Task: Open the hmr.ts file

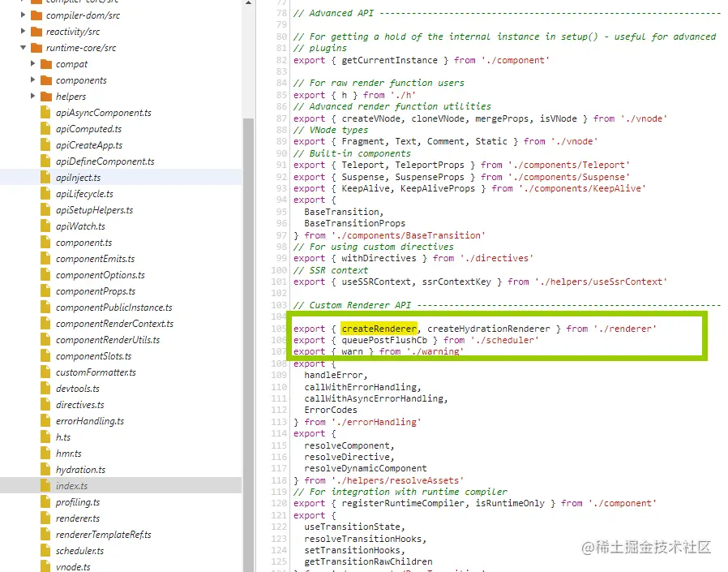Action: pyautogui.click(x=68, y=454)
